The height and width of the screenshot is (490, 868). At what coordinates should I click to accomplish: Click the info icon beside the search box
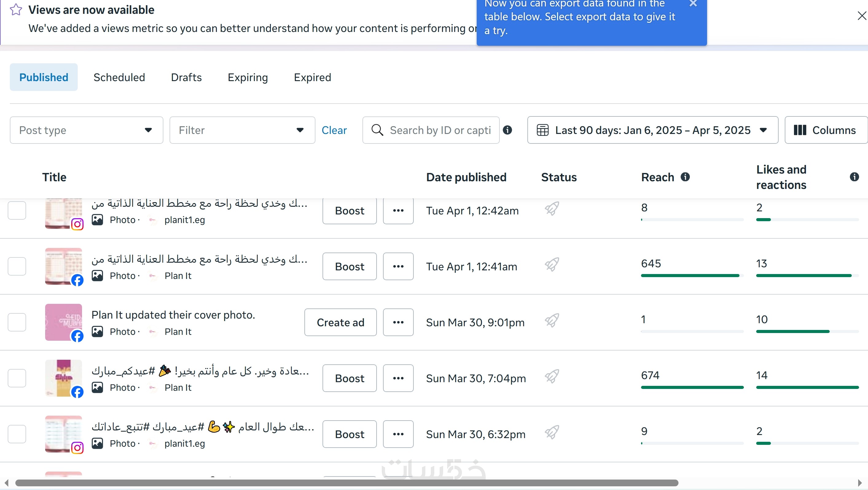507,130
